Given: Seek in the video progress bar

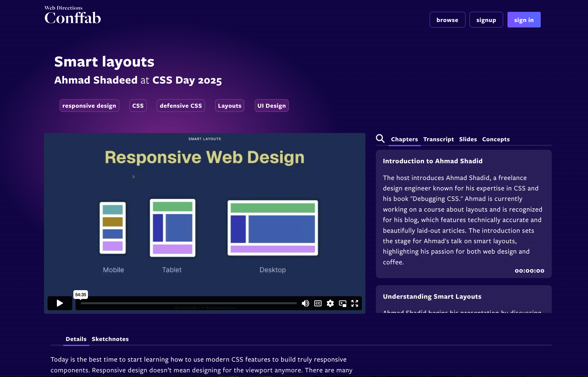Looking at the screenshot, I should (188, 303).
